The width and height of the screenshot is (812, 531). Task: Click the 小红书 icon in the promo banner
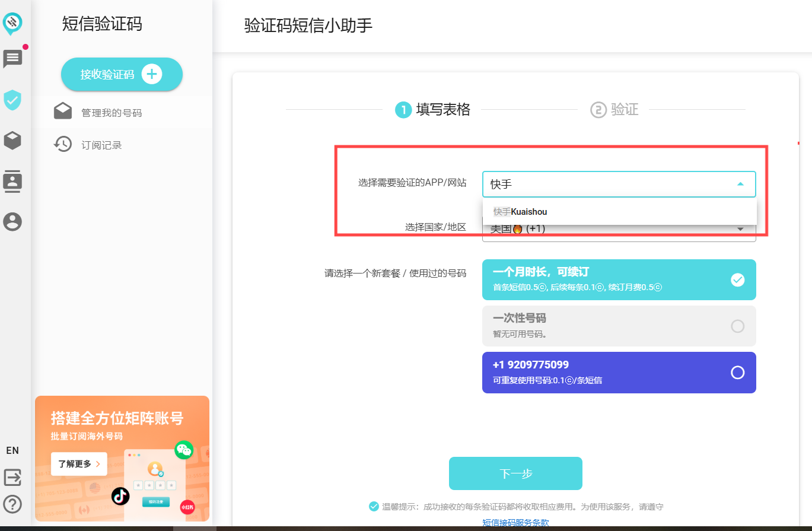188,507
